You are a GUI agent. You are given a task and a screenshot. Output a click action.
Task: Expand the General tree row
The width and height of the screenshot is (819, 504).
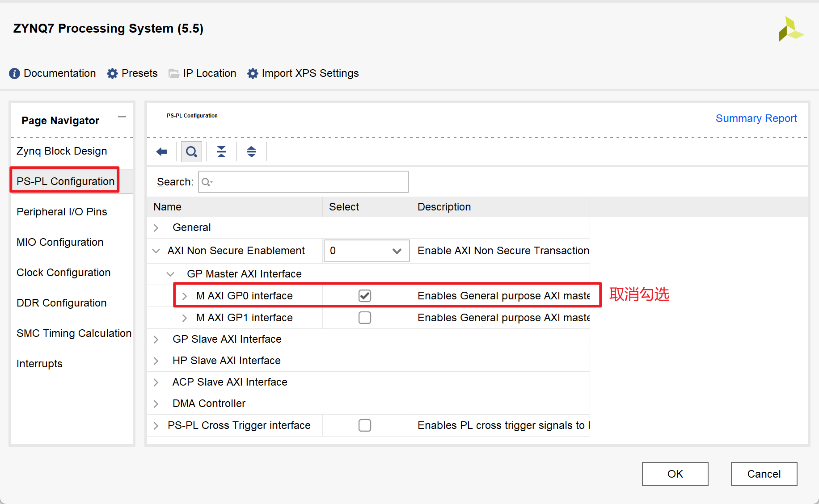tap(156, 228)
